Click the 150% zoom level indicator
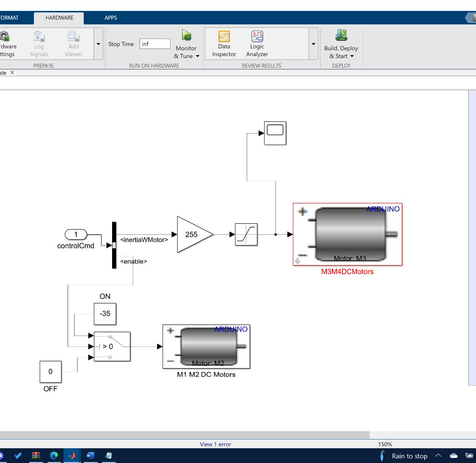The width and height of the screenshot is (476, 463). (385, 444)
